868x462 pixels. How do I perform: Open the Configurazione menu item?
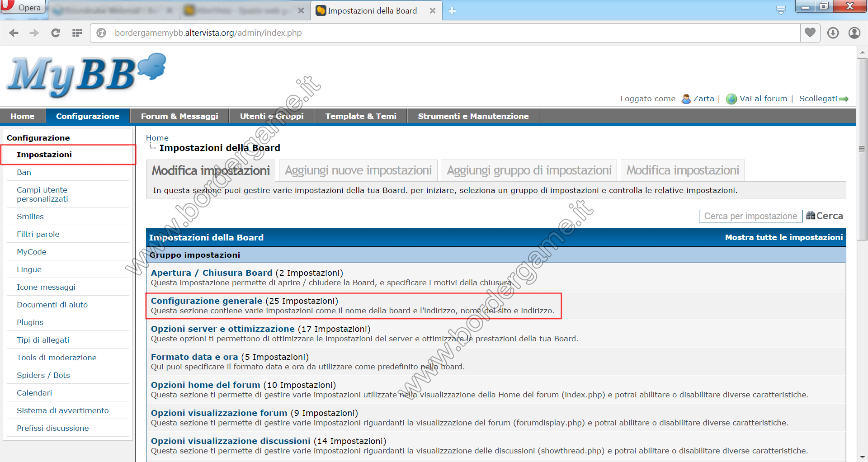click(88, 116)
